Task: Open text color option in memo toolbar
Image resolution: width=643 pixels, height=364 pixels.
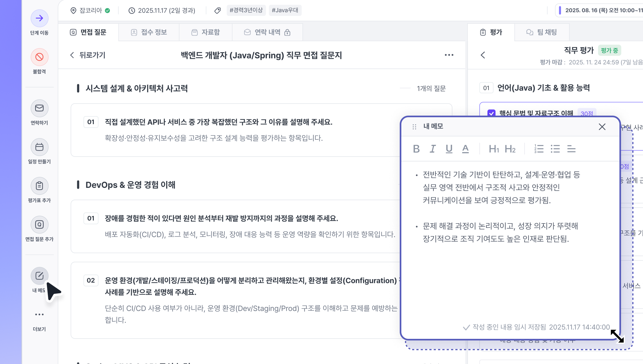Action: tap(465, 149)
